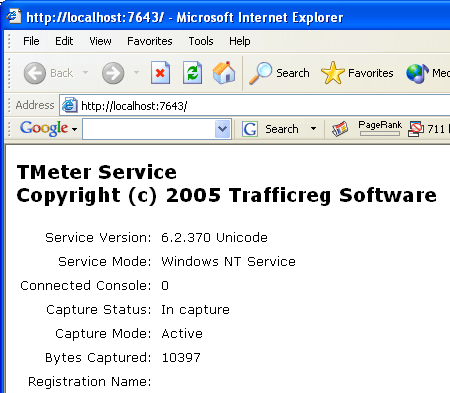The width and height of the screenshot is (450, 393).
Task: Click the Service Version label
Action: click(x=98, y=238)
